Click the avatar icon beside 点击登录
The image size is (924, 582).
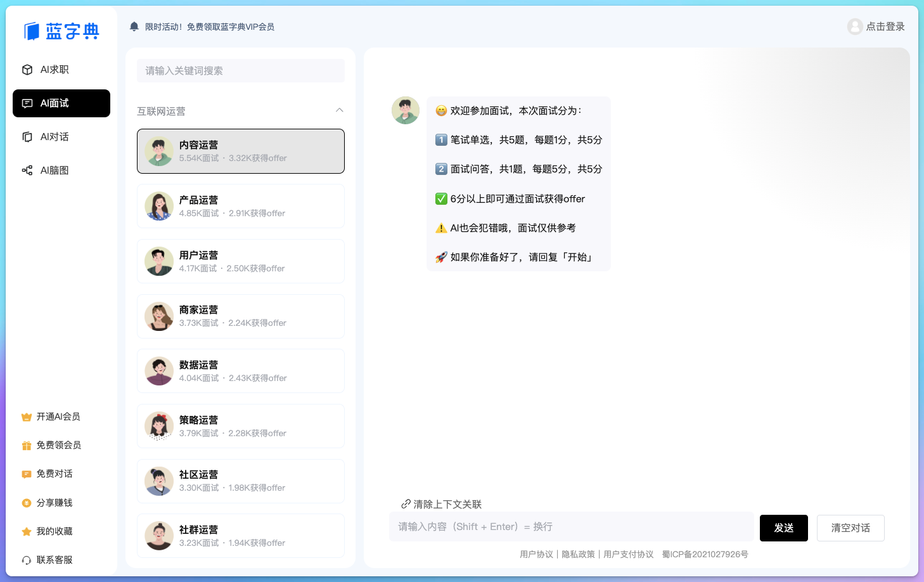pos(855,27)
